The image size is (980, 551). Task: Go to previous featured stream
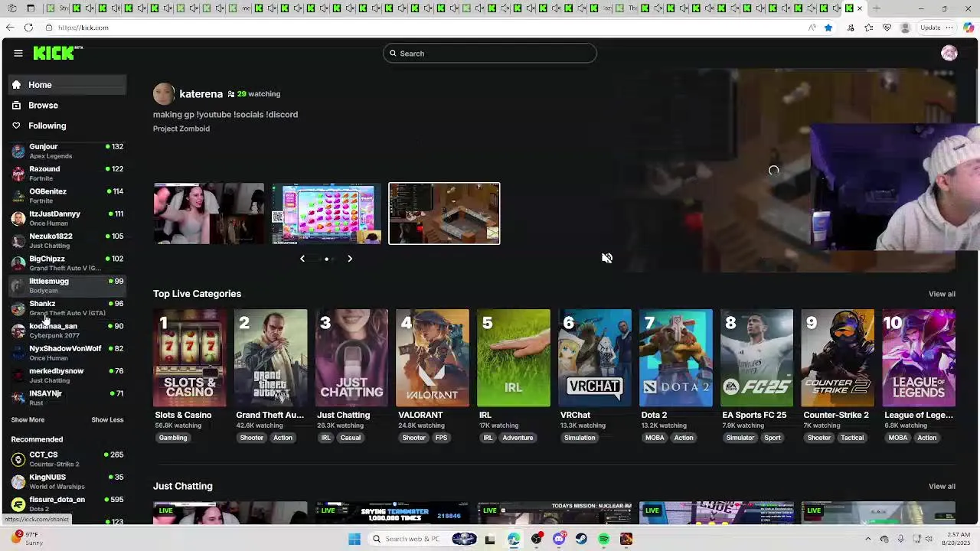coord(302,259)
